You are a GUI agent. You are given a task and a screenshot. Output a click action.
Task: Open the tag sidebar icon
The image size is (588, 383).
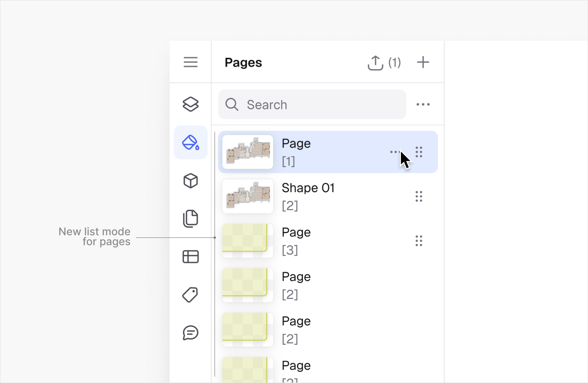click(x=191, y=295)
